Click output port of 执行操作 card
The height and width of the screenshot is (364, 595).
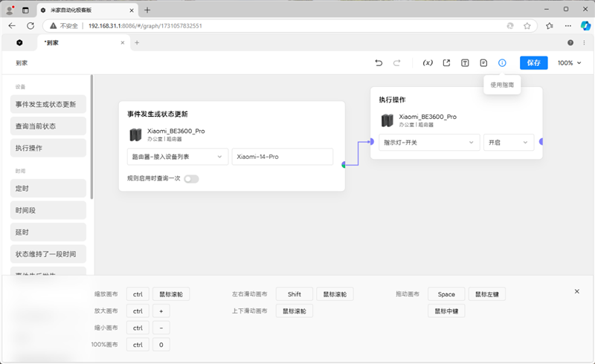click(x=541, y=141)
